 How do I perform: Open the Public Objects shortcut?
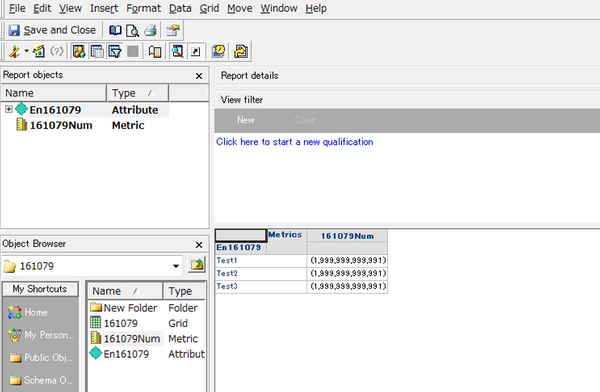(x=41, y=358)
